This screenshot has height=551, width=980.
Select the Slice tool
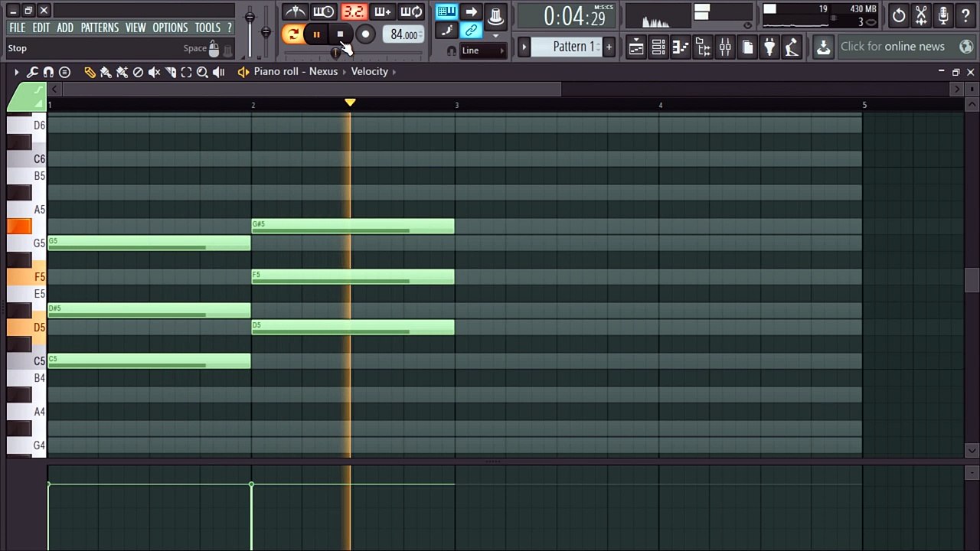coord(170,72)
